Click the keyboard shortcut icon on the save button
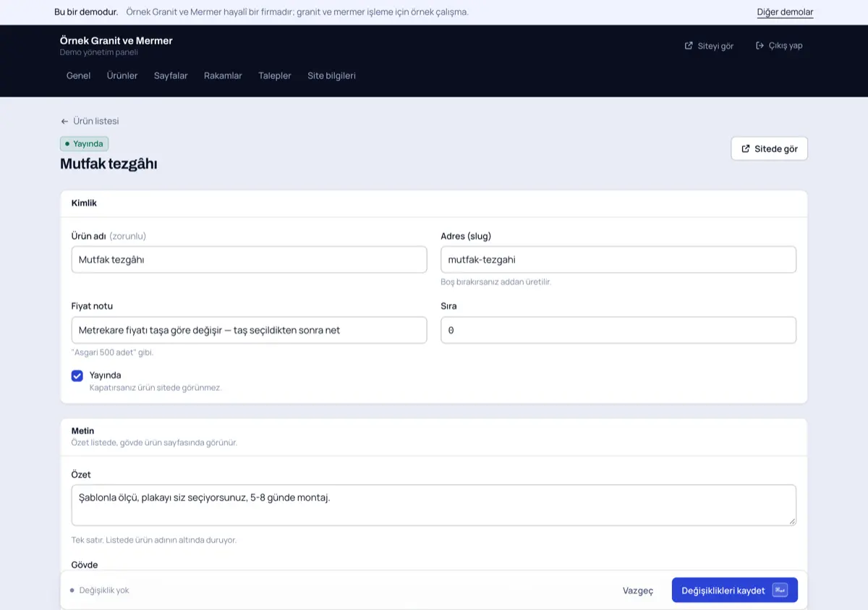 (780, 590)
